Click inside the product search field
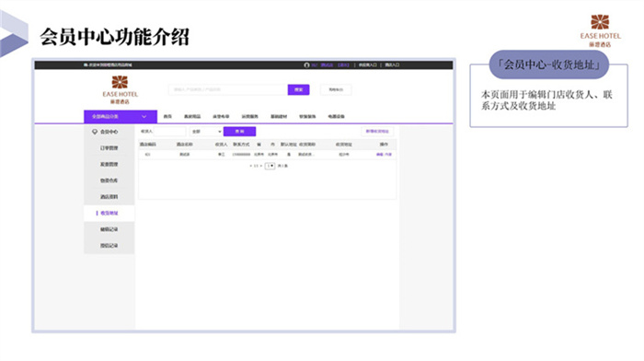Image resolution: width=644 pixels, height=361 pixels. click(228, 89)
